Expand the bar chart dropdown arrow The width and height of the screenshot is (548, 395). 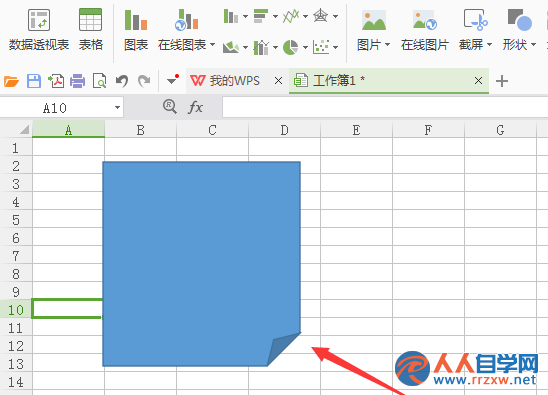275,16
